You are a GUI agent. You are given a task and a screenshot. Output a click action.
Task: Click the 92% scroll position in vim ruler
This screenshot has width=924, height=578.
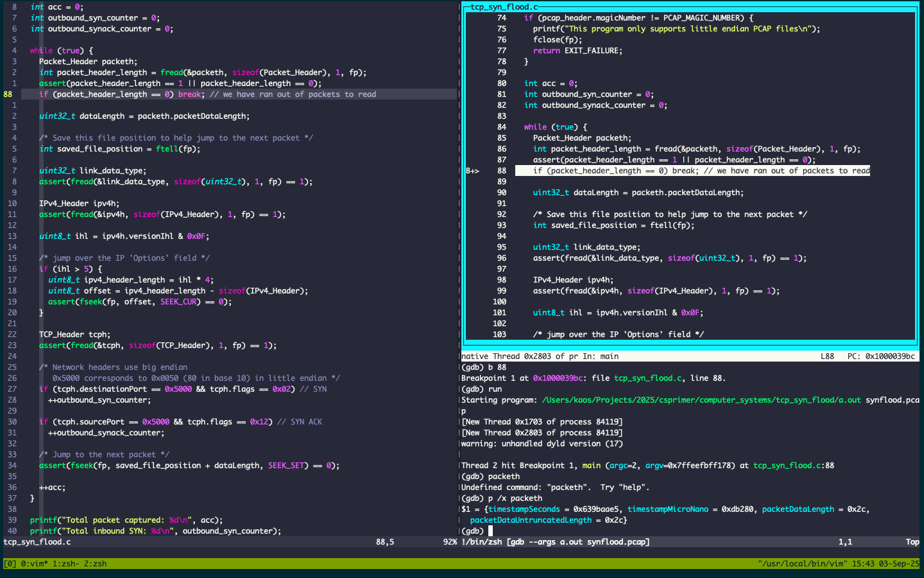(x=450, y=542)
